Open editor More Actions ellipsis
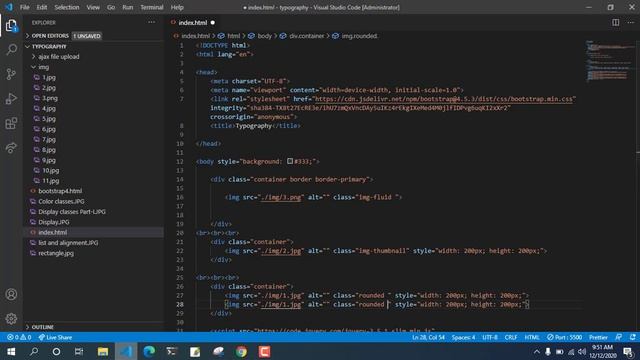 630,22
